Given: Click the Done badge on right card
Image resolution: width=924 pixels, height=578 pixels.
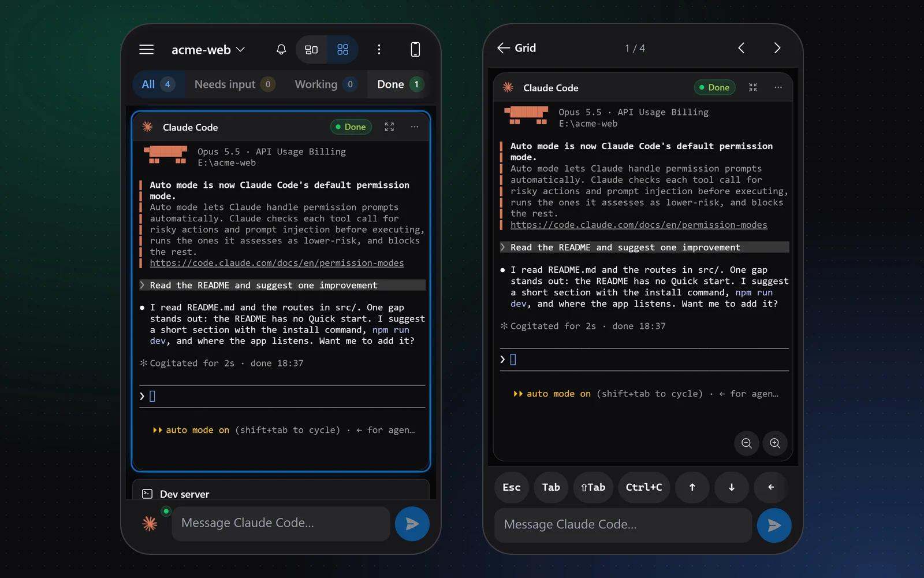Looking at the screenshot, I should (715, 87).
